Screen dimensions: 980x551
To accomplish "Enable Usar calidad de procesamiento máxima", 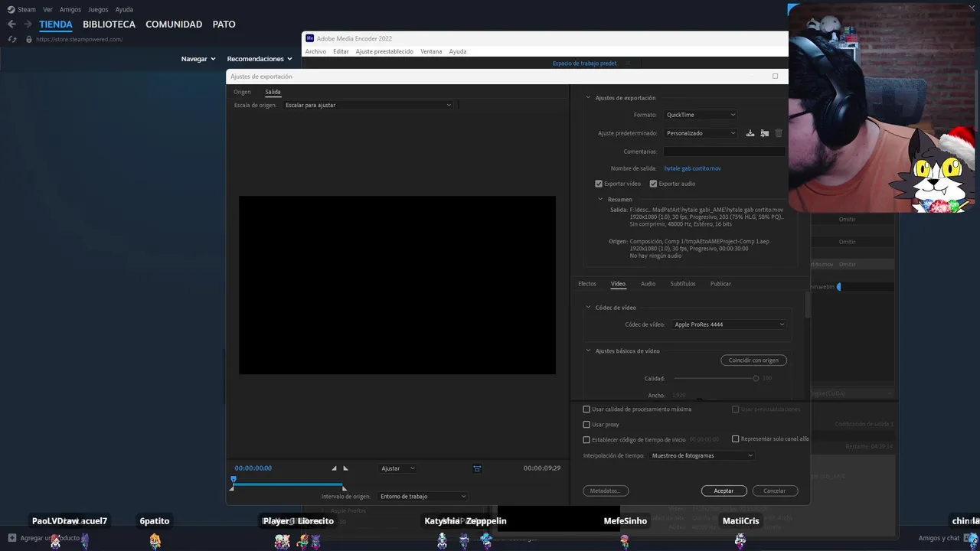I will (586, 409).
